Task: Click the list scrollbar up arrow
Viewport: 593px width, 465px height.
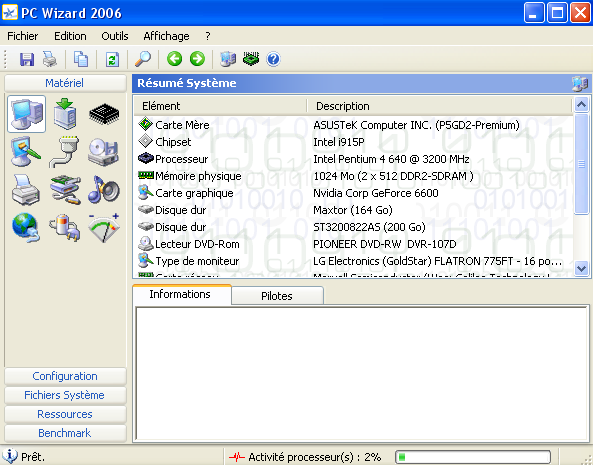Action: pos(581,104)
